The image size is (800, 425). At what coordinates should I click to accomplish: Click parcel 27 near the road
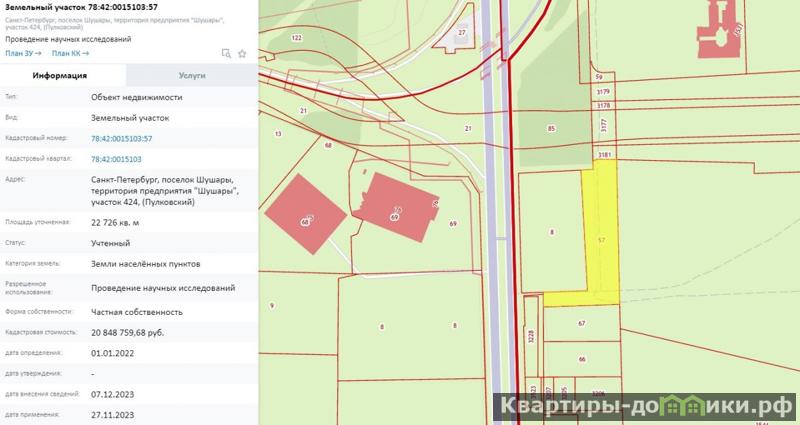462,32
